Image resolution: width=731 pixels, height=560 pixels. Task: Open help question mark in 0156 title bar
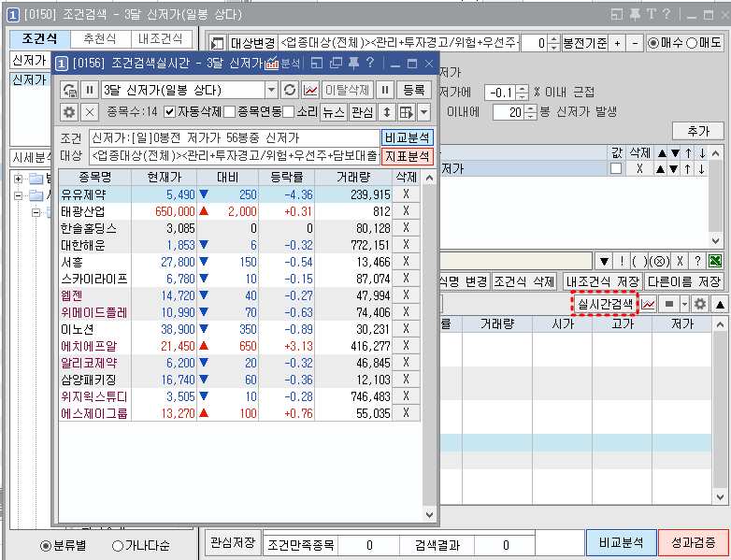(x=370, y=63)
